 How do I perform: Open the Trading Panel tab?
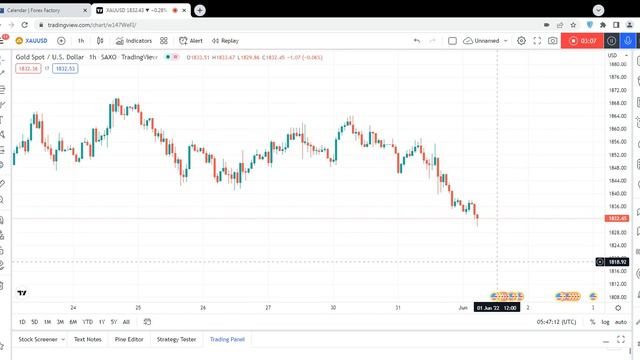click(x=227, y=339)
